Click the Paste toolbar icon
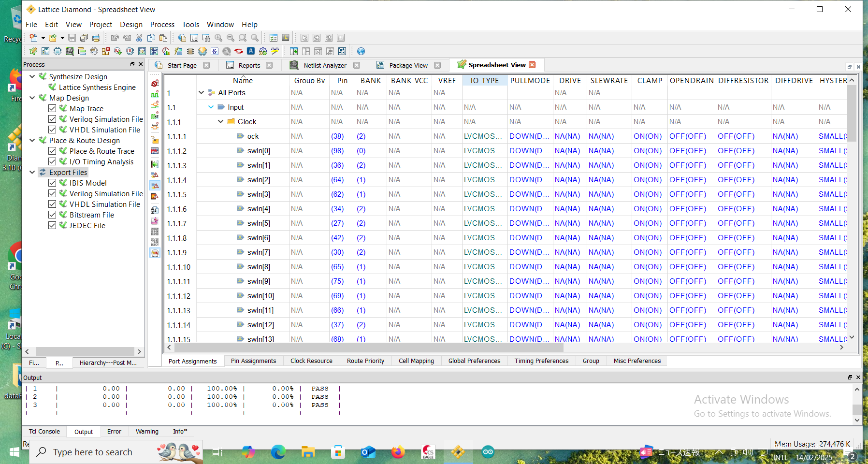 163,38
